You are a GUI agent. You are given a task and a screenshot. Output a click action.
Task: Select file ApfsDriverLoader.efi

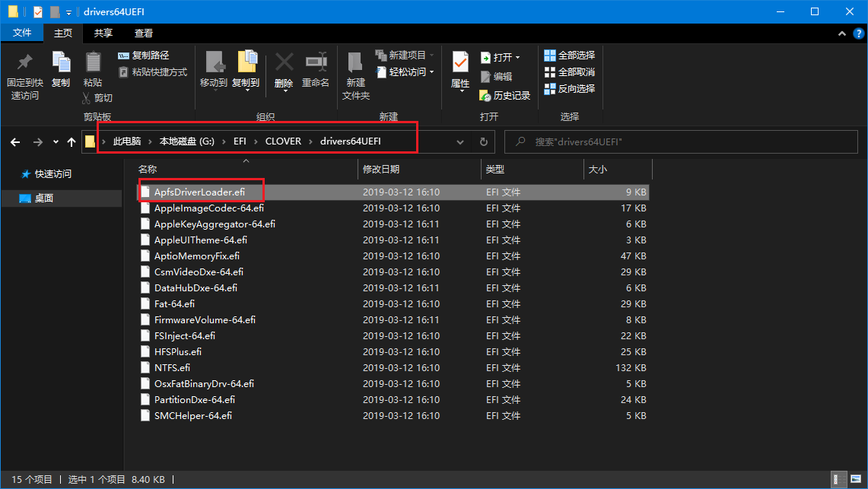(x=393, y=192)
